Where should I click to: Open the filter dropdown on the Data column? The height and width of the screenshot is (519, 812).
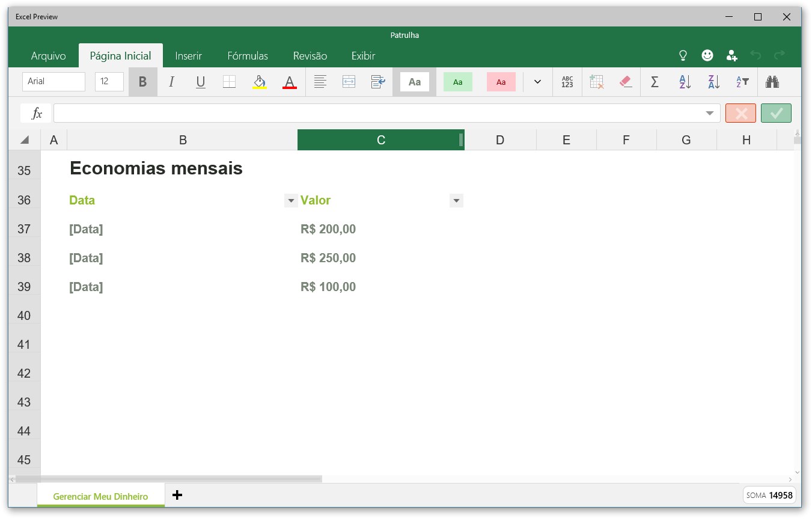coord(291,200)
